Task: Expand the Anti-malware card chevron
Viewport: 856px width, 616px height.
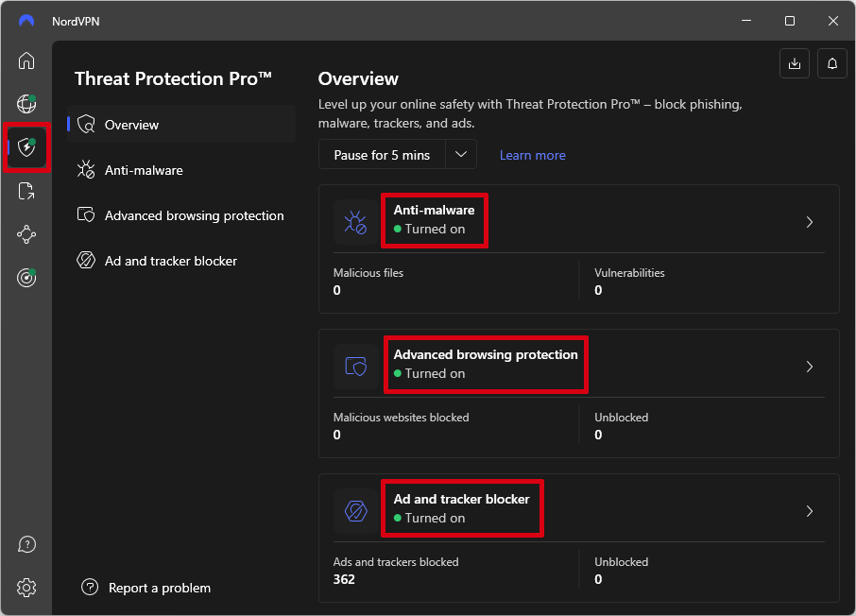Action: click(810, 222)
